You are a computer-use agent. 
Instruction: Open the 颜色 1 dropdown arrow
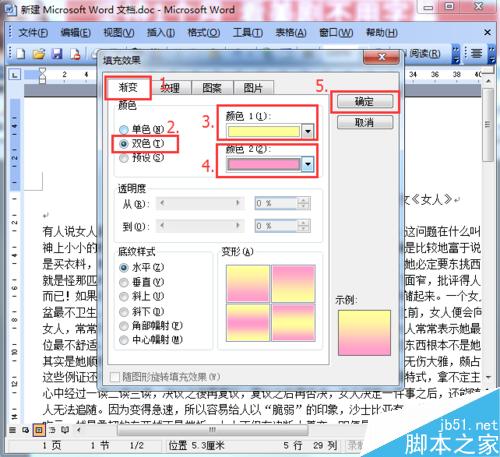[308, 131]
